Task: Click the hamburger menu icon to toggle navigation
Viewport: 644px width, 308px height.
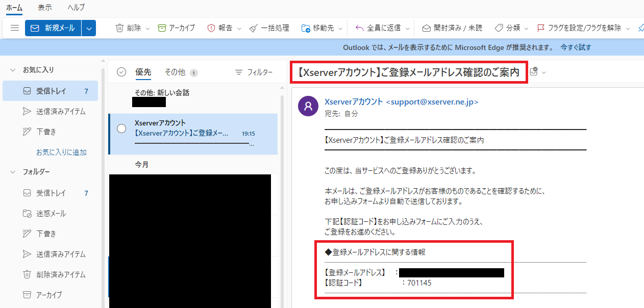Action: pos(14,28)
